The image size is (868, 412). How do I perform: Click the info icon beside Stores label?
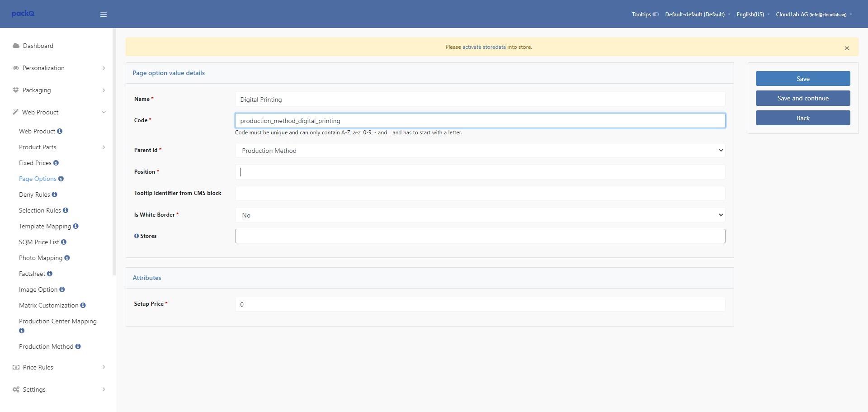tap(137, 236)
